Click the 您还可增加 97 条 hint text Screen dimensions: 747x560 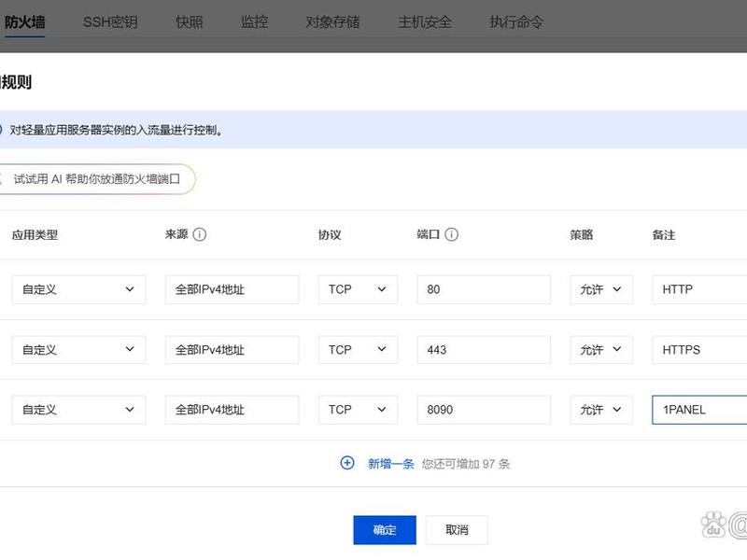[466, 464]
